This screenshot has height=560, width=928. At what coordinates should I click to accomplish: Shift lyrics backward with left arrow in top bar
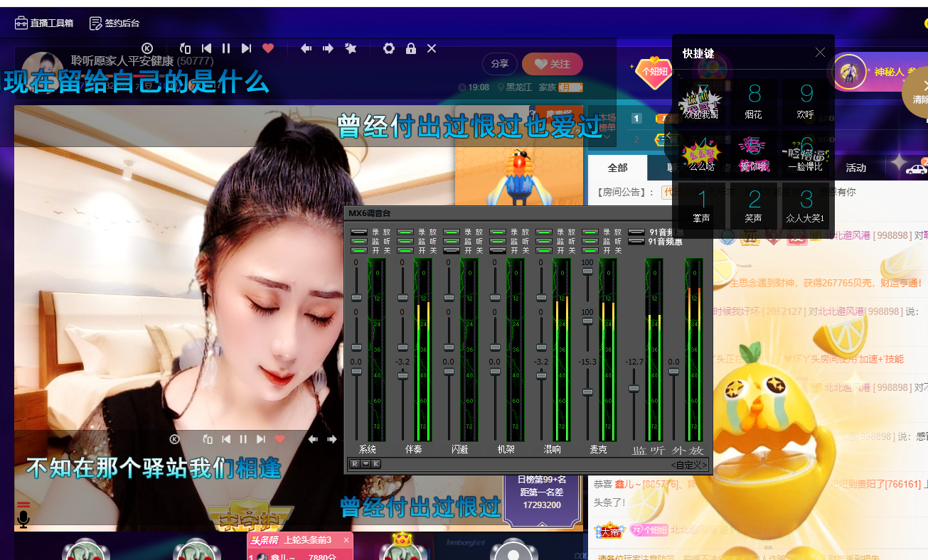pos(306,48)
